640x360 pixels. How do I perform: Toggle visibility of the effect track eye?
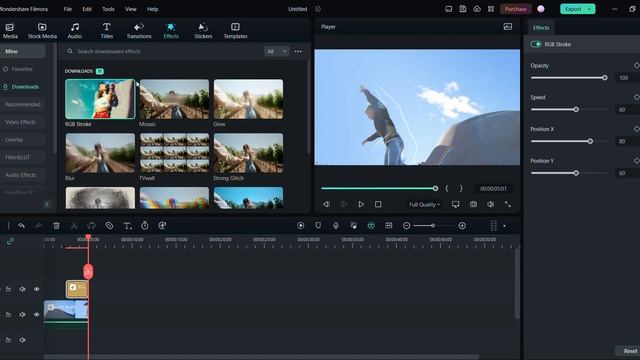[x=36, y=289]
